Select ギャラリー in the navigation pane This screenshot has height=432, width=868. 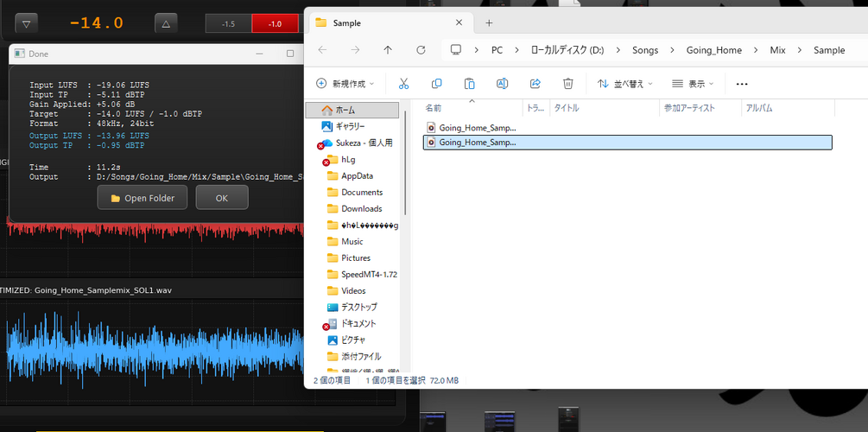[x=352, y=126]
